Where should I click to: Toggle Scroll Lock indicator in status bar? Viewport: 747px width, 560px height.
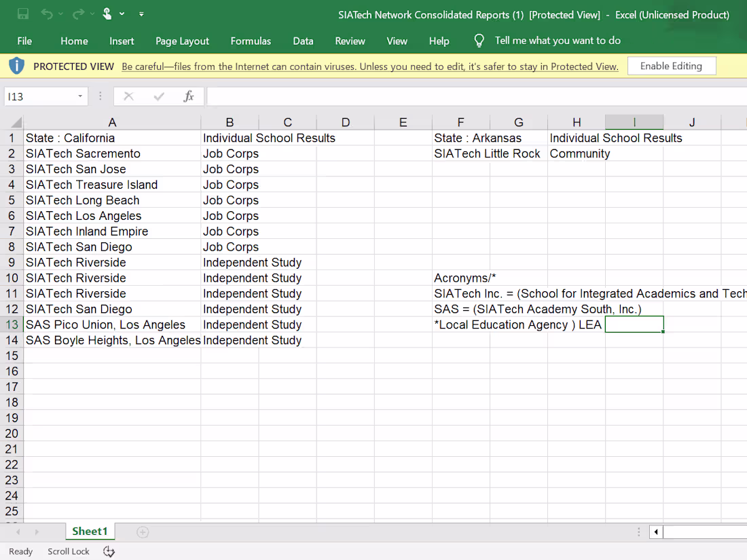tap(68, 551)
